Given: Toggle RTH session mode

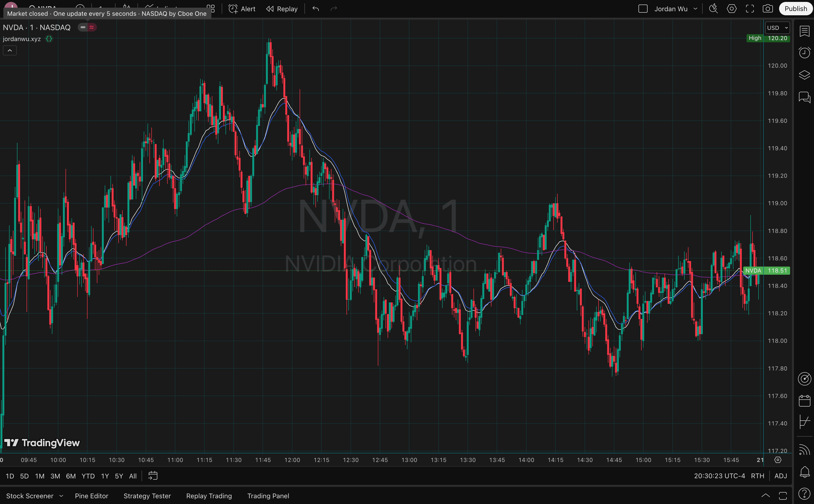Looking at the screenshot, I should pyautogui.click(x=757, y=476).
